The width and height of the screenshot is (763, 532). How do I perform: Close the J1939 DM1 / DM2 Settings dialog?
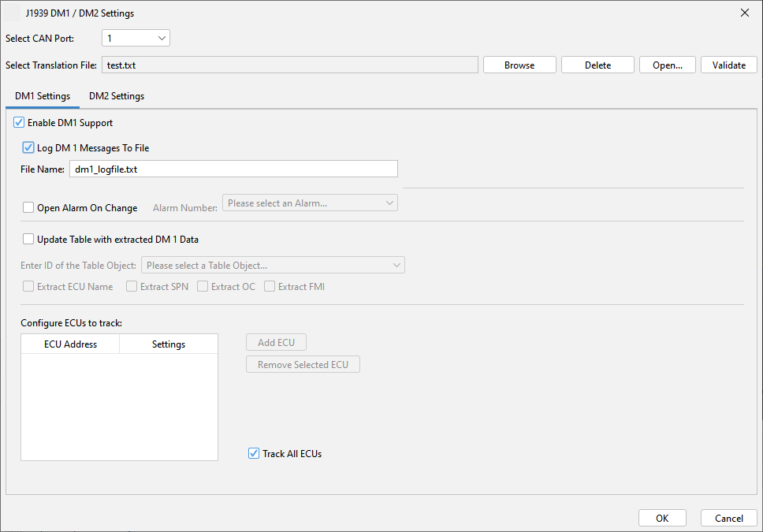(x=744, y=13)
